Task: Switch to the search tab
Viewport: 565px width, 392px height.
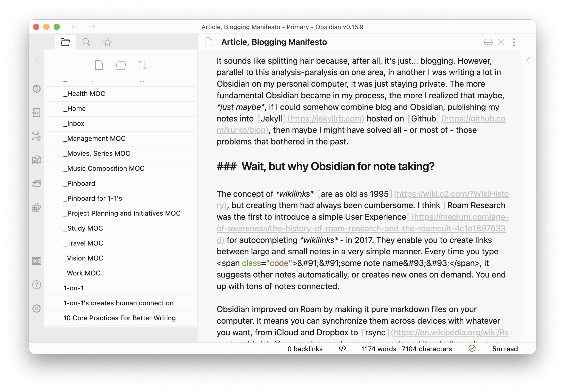Action: [86, 42]
